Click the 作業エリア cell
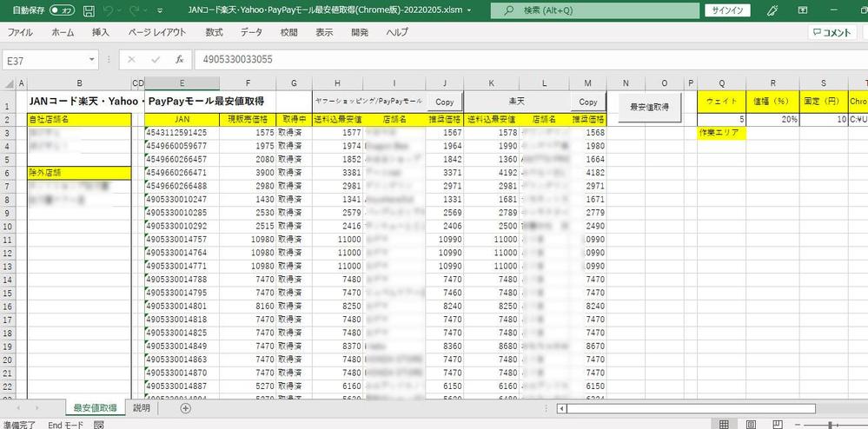This screenshot has height=429, width=868. 721,133
